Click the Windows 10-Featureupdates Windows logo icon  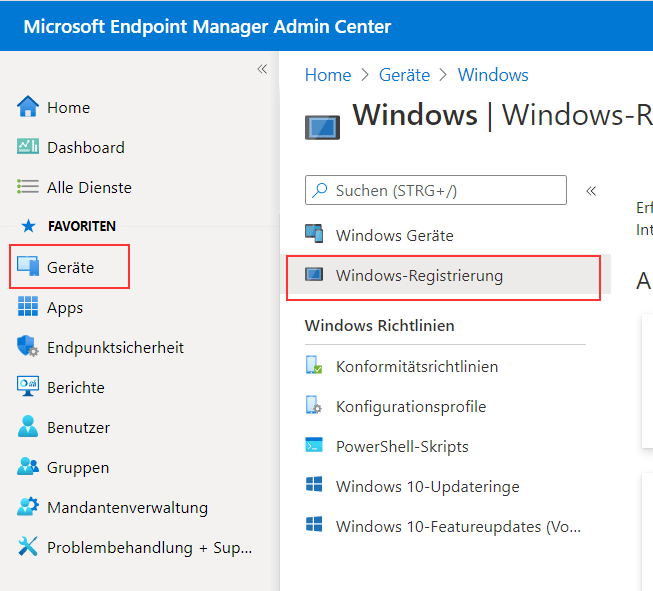coord(314,524)
